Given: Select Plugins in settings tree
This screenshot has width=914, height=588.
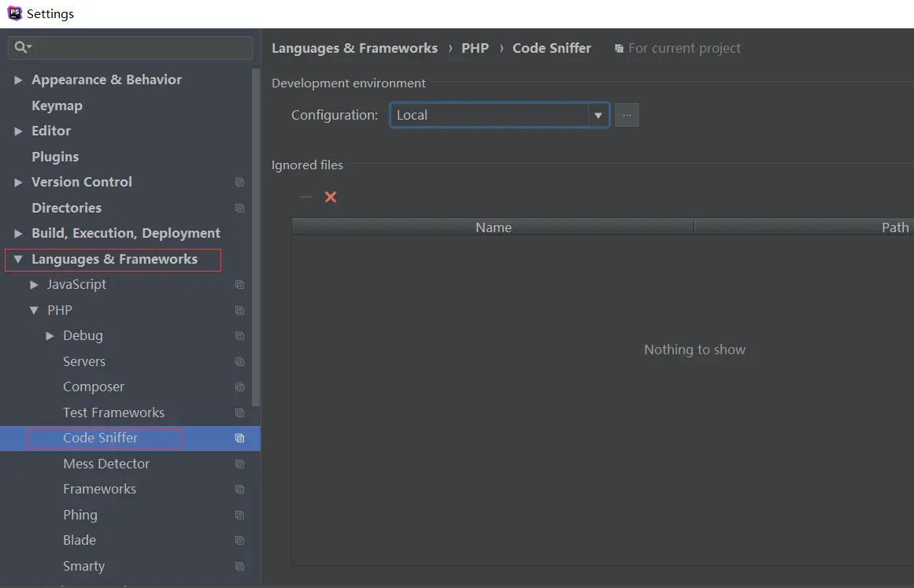Looking at the screenshot, I should pyautogui.click(x=55, y=157).
